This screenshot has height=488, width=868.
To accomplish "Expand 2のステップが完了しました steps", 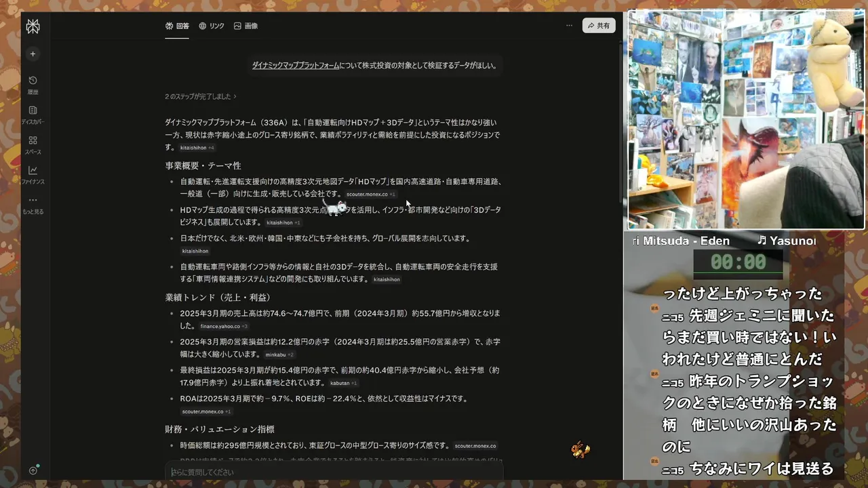I will click(201, 97).
